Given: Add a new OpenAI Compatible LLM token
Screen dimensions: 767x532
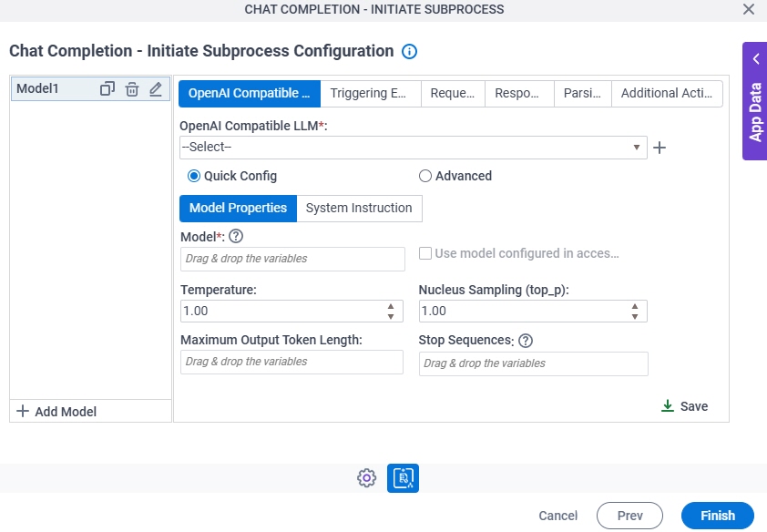Looking at the screenshot, I should point(660,148).
